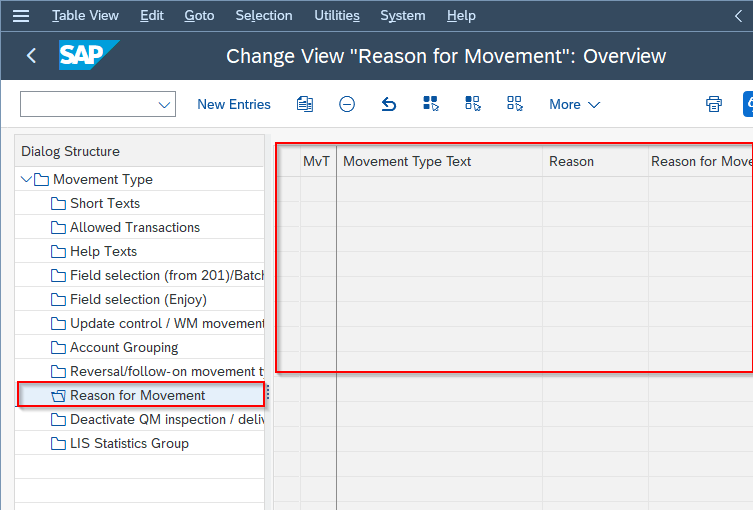Click the Undo Change arrow icon
The height and width of the screenshot is (510, 753).
389,104
